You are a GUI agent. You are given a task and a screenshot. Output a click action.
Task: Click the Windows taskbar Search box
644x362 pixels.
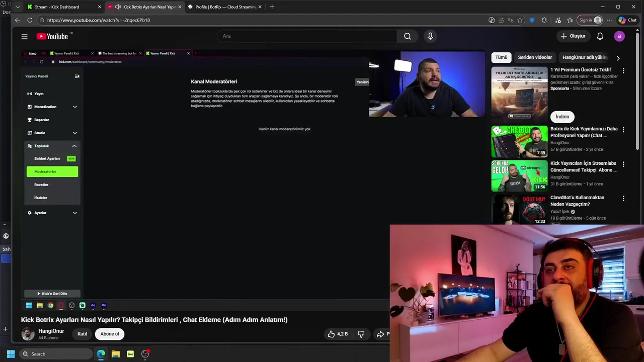click(x=56, y=354)
